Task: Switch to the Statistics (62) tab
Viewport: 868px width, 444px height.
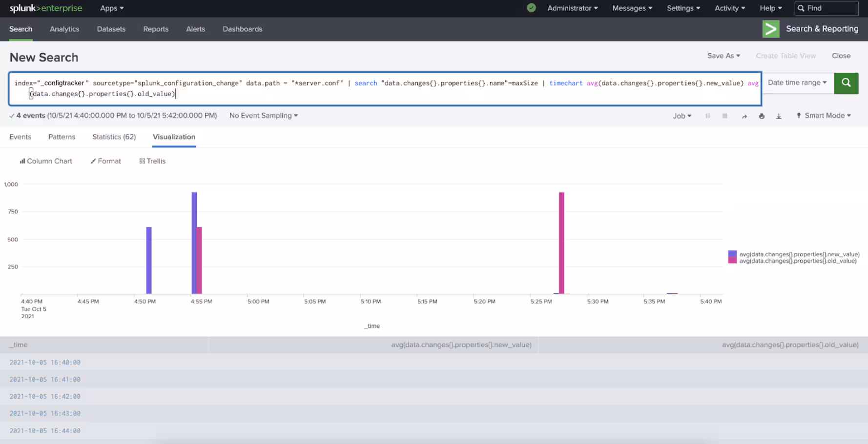Action: point(114,137)
